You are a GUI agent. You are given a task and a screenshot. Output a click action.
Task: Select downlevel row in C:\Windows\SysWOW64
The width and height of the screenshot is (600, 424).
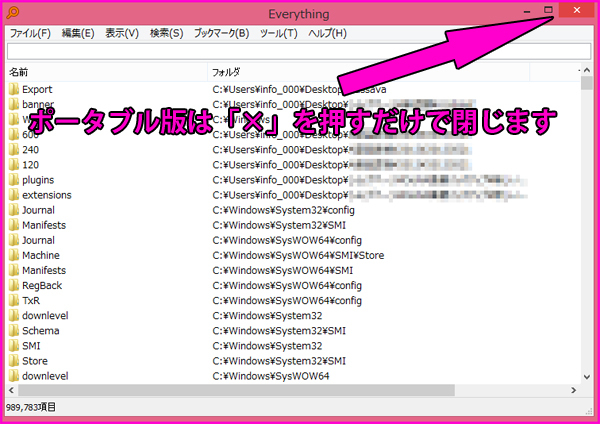coord(293,376)
